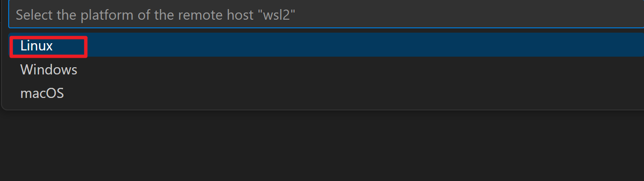
Task: Dismiss picker by clicking dark background area
Action: coord(322,146)
